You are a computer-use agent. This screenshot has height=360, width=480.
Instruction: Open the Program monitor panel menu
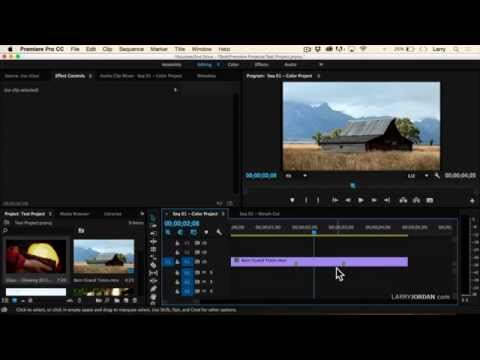pos(318,76)
